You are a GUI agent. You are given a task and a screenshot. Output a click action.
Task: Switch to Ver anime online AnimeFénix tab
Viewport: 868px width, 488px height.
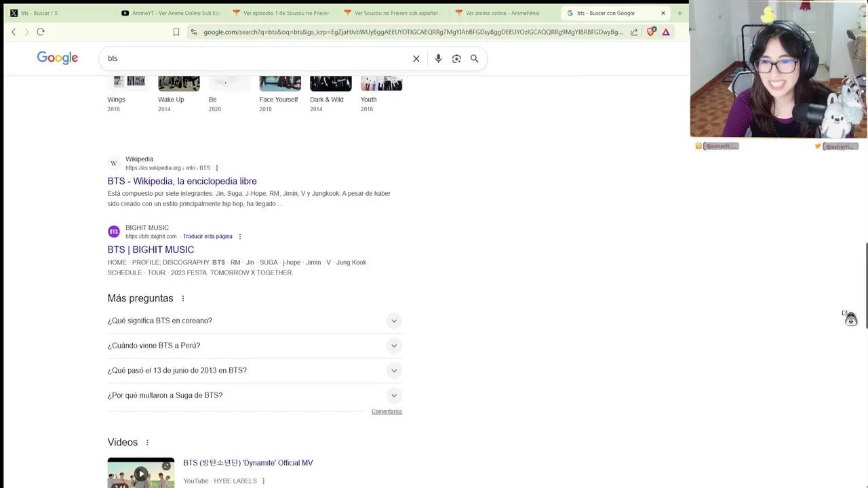coord(503,13)
